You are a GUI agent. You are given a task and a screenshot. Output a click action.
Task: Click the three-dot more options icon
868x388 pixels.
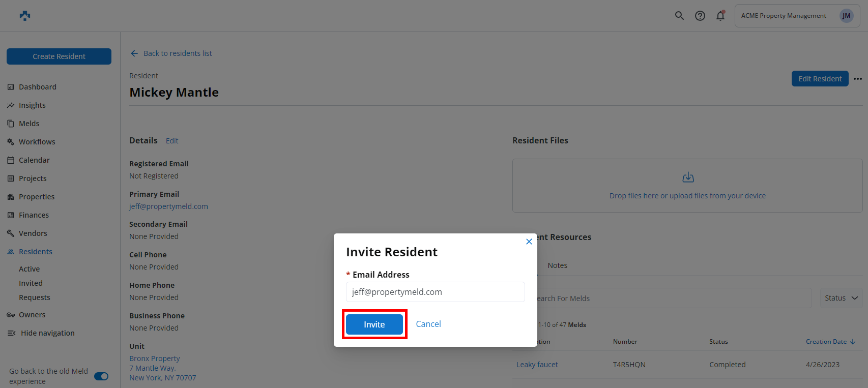[858, 79]
